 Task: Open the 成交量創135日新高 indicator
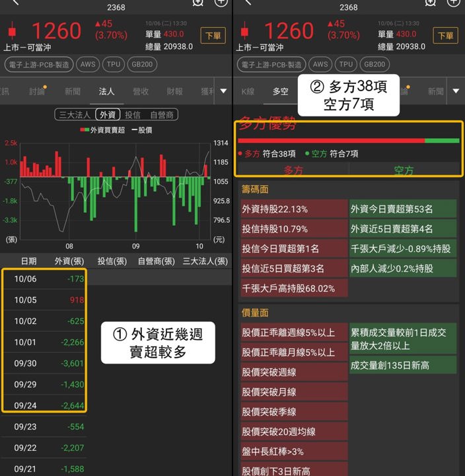pyautogui.click(x=403, y=365)
